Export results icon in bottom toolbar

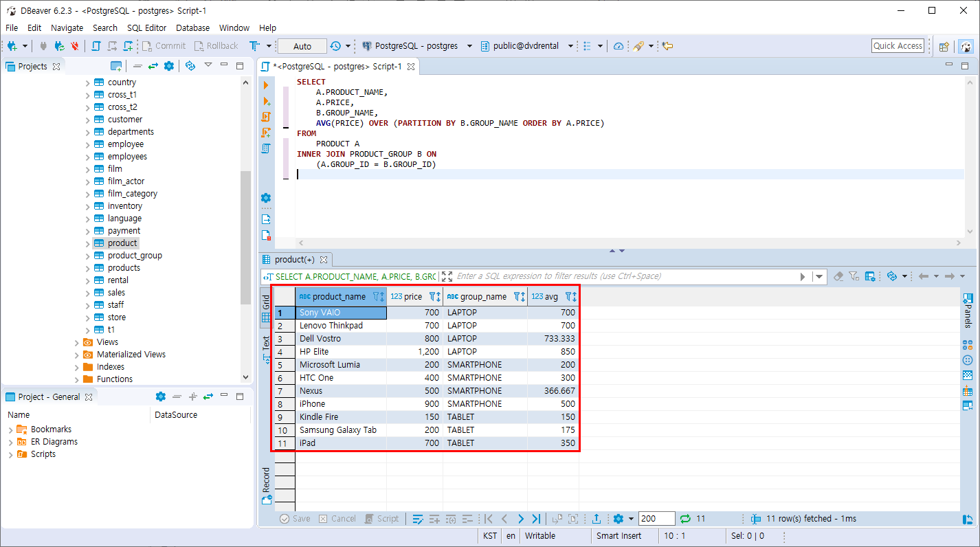tap(597, 519)
